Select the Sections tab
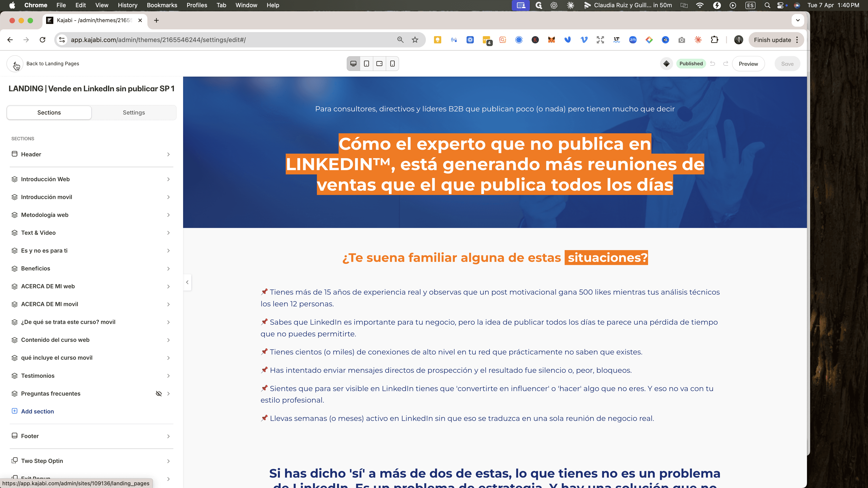The width and height of the screenshot is (868, 488). [49, 113]
